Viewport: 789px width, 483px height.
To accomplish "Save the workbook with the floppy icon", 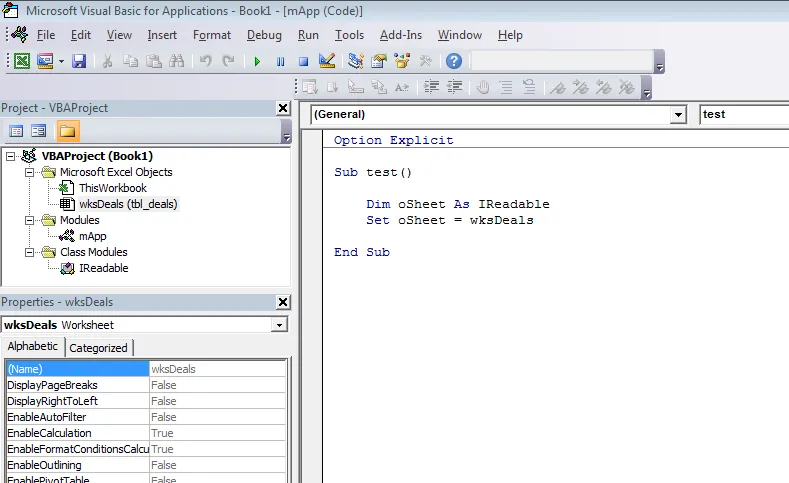I will click(79, 61).
